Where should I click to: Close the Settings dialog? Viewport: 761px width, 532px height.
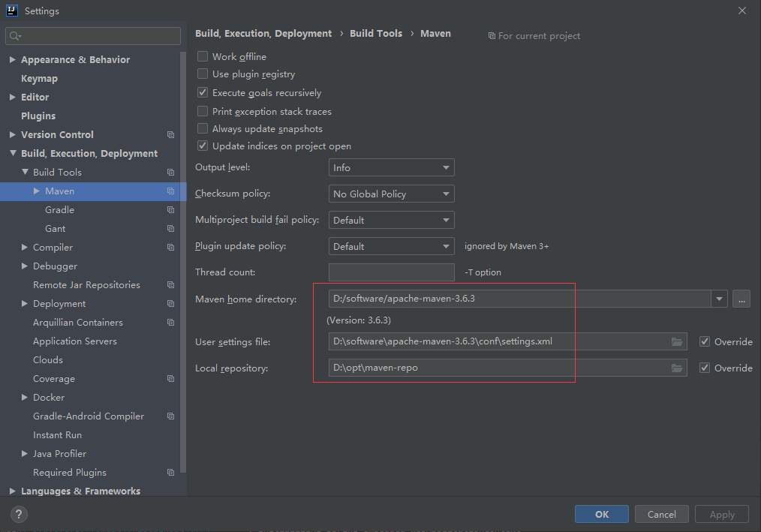(742, 11)
